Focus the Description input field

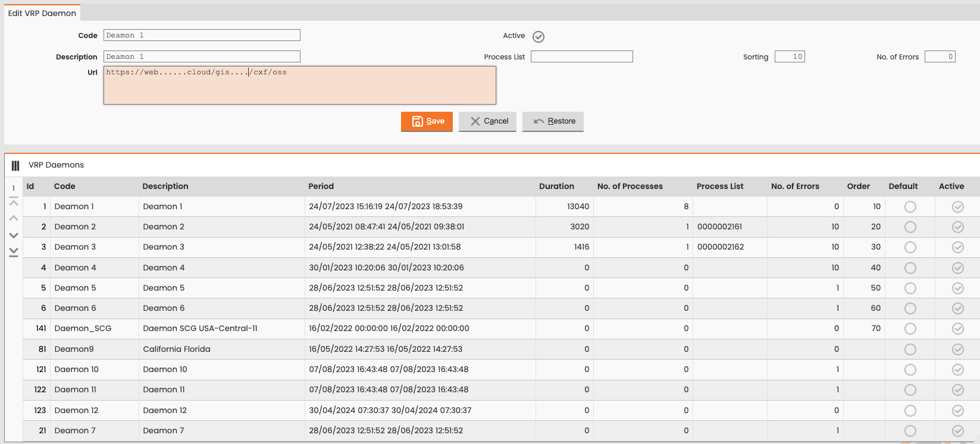point(202,56)
